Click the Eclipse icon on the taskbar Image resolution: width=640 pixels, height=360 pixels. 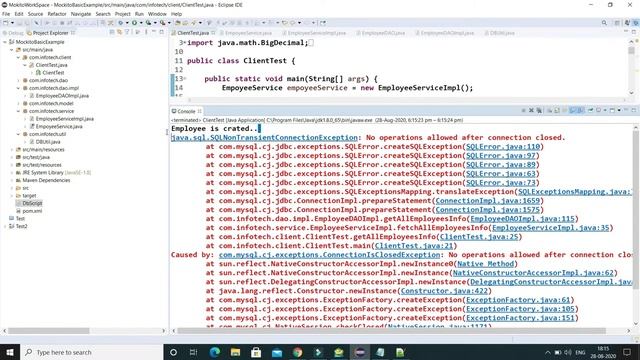tap(360, 352)
